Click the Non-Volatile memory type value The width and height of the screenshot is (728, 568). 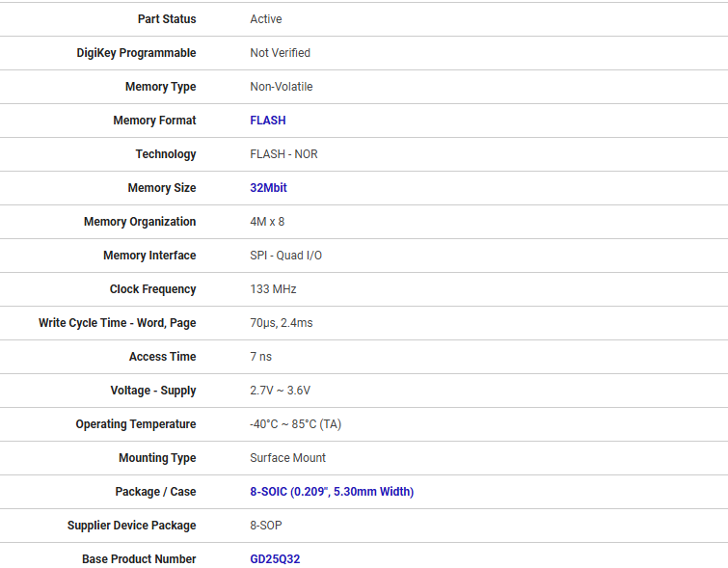click(x=281, y=87)
